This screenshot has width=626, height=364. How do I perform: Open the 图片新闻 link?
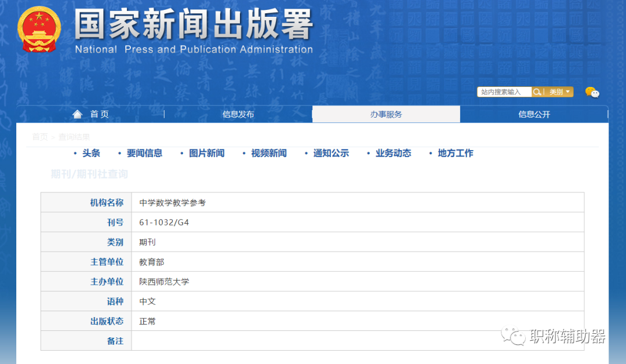(207, 153)
